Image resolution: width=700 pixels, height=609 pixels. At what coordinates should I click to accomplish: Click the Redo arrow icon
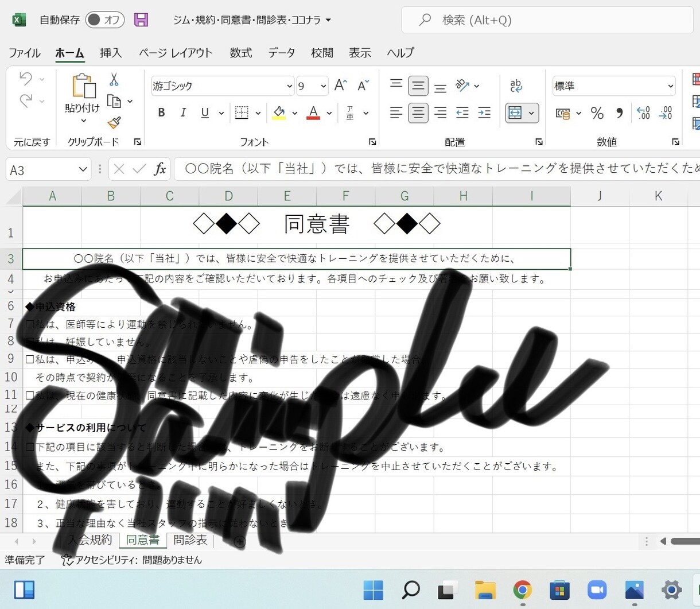[x=25, y=101]
